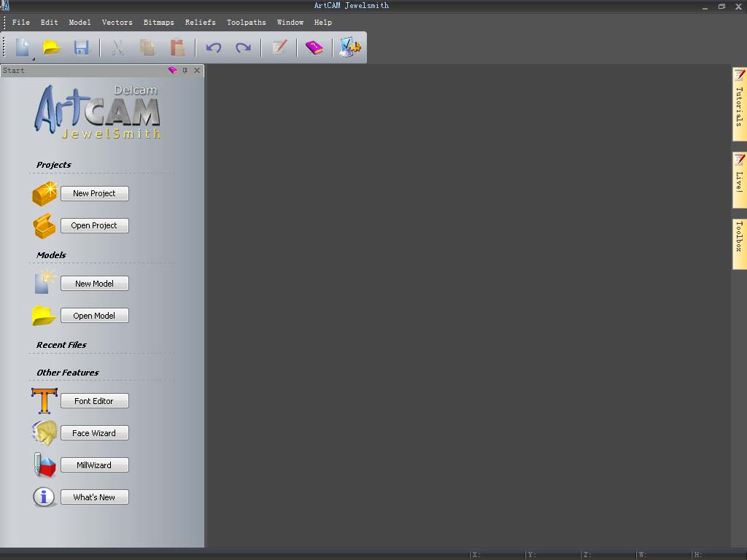747x560 pixels.
Task: Click the ArtCAM JewelSmith logo
Action: pyautogui.click(x=98, y=112)
